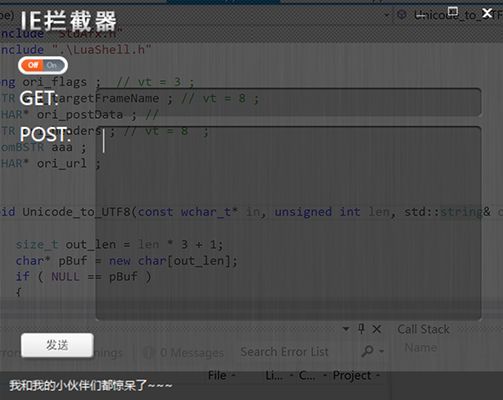
Task: Sort by the Li... line column header
Action: [274, 376]
